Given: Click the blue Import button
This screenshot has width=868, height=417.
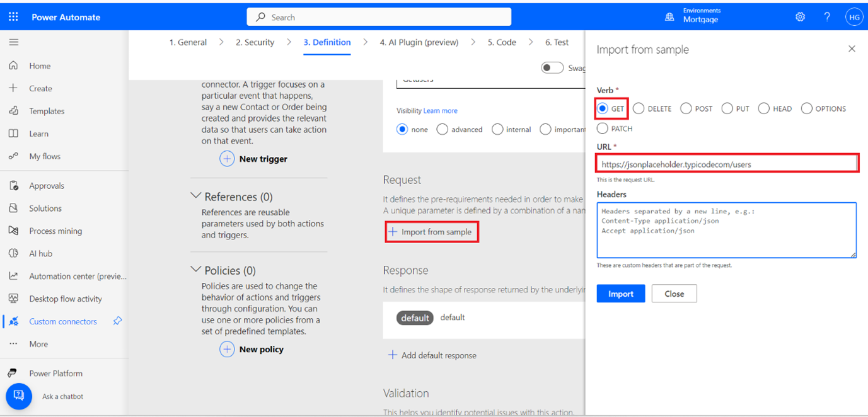Looking at the screenshot, I should pyautogui.click(x=620, y=294).
